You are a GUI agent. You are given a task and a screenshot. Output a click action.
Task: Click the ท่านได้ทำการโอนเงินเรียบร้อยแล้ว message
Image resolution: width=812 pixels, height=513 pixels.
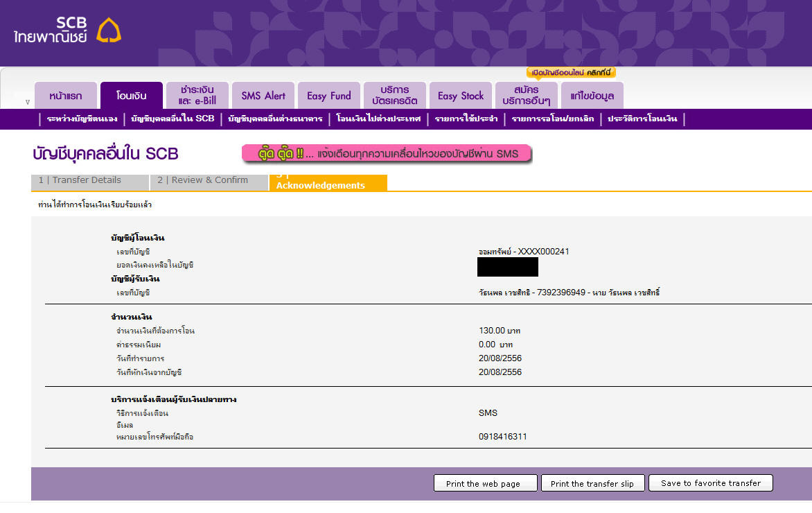point(95,205)
